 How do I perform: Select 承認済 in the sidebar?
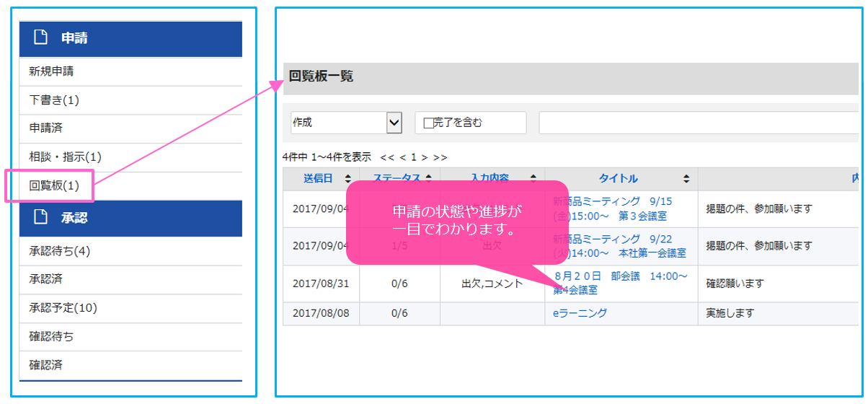[130, 279]
